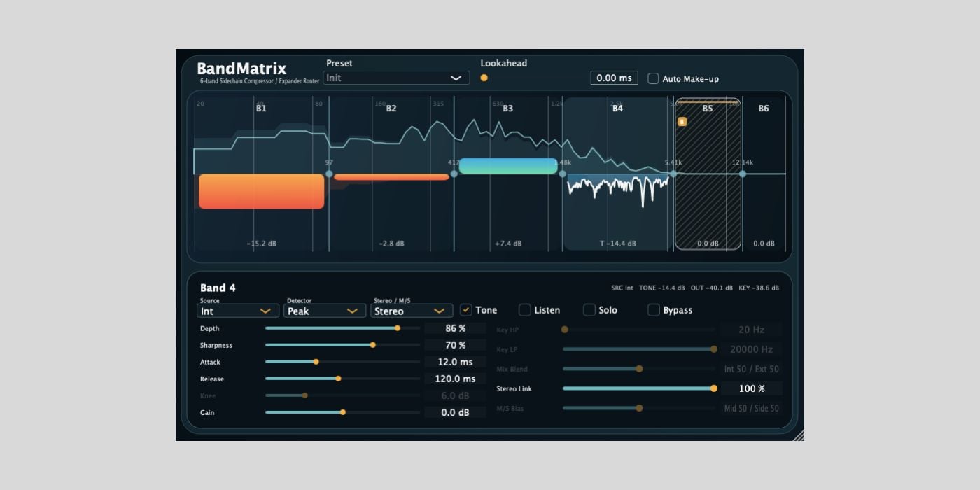Screen dimensions: 980x490
Task: Click the 97 Hz crossover handle
Action: pyautogui.click(x=329, y=174)
